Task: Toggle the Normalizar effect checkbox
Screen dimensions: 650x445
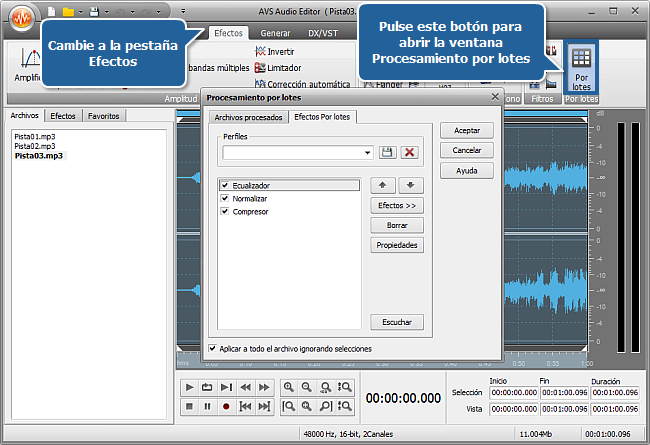Action: [225, 199]
